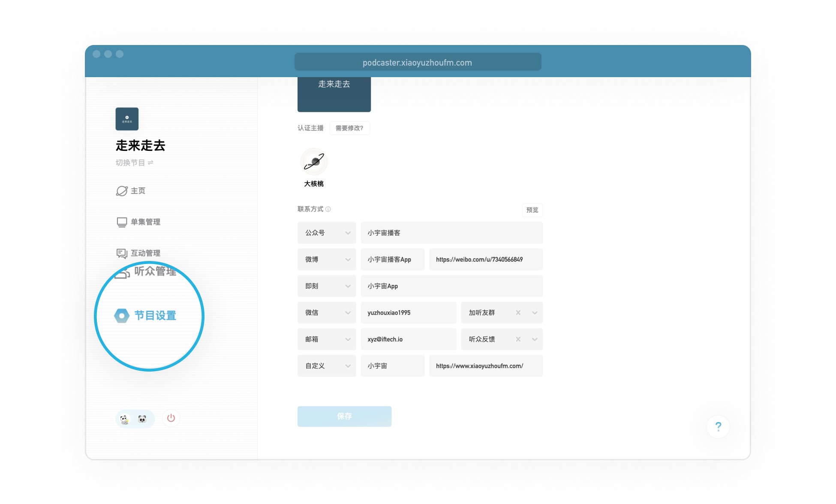Open the 主页 home icon in sidebar
The width and height of the screenshot is (836, 504).
coord(122,191)
